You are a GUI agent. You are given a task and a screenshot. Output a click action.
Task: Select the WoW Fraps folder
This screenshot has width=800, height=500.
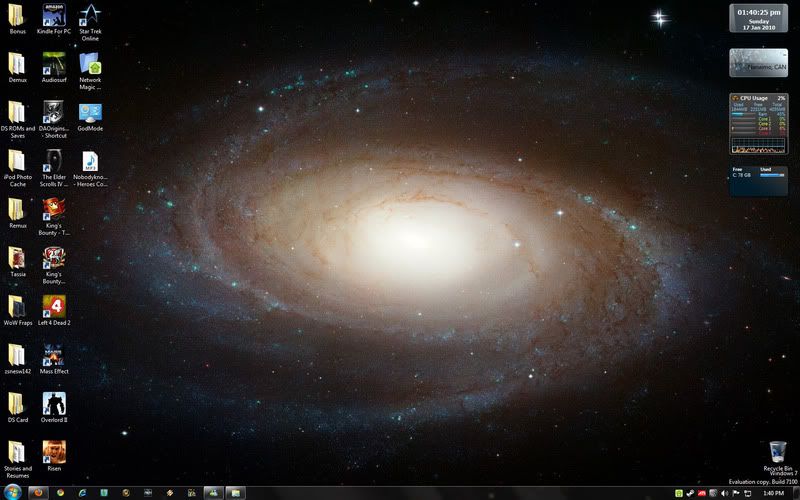click(17, 306)
